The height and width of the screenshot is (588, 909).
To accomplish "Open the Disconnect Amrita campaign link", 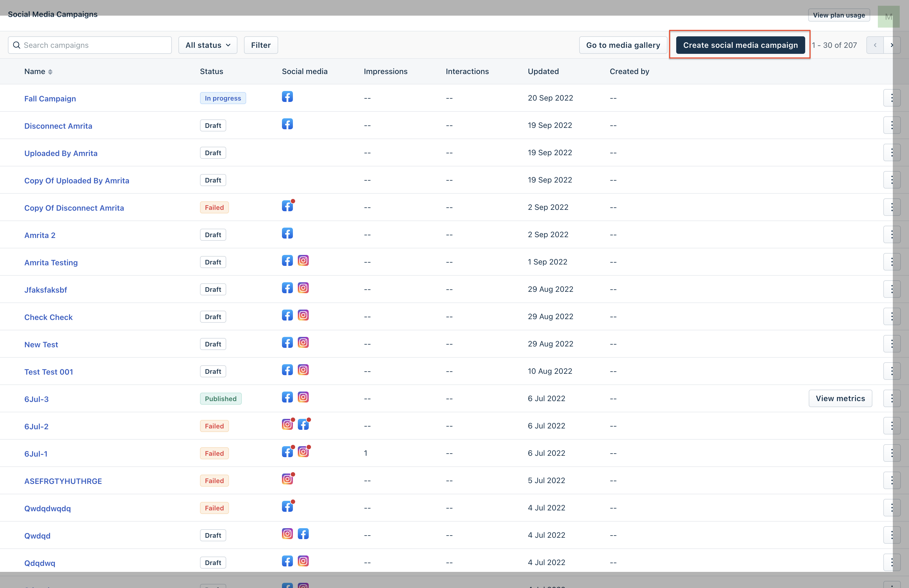I will coord(58,126).
